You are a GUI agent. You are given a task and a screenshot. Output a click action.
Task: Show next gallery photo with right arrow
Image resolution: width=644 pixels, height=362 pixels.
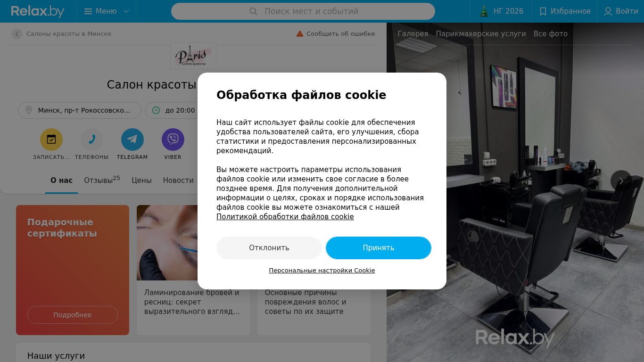[x=621, y=181]
